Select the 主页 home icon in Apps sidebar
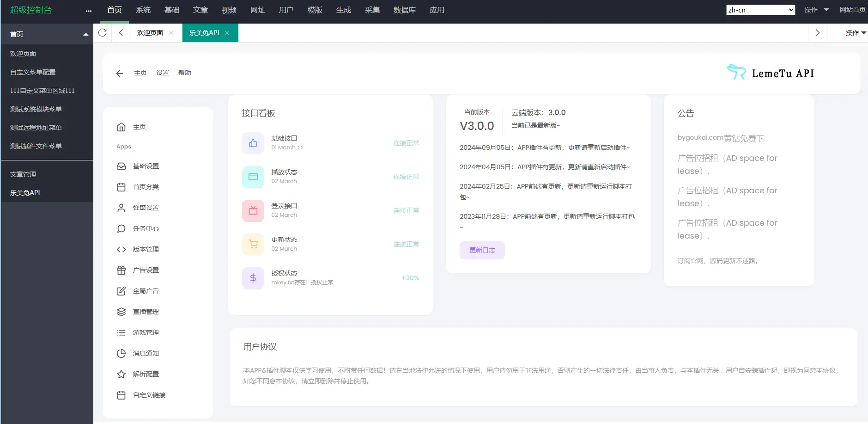The width and height of the screenshot is (868, 424). pyautogui.click(x=121, y=126)
